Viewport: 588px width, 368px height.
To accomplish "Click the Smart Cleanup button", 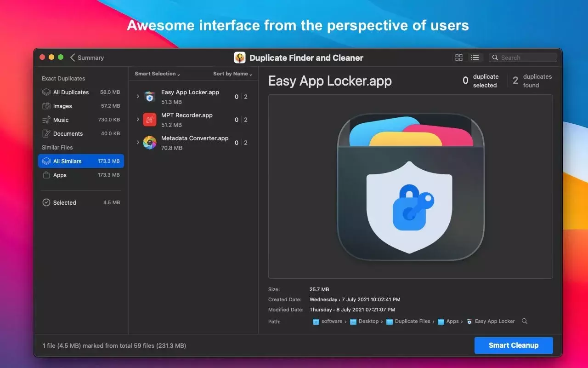I will click(513, 345).
